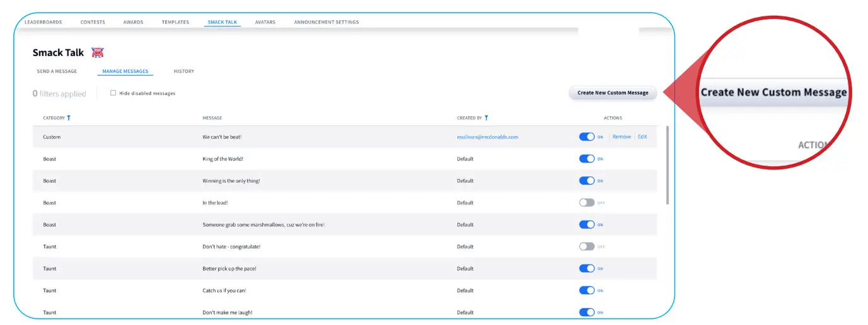Enable "Don't hate - congratulate!" message
The height and width of the screenshot is (325, 868).
tap(587, 246)
